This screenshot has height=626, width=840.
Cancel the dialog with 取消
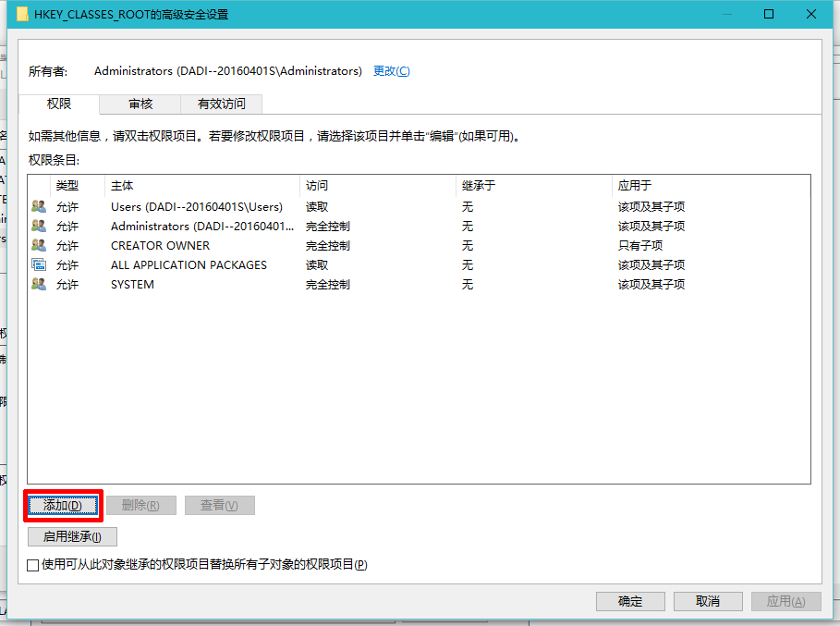708,601
